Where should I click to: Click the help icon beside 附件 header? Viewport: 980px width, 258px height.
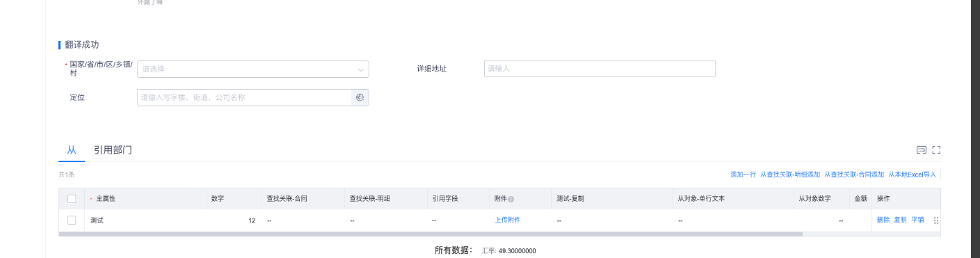tap(511, 200)
